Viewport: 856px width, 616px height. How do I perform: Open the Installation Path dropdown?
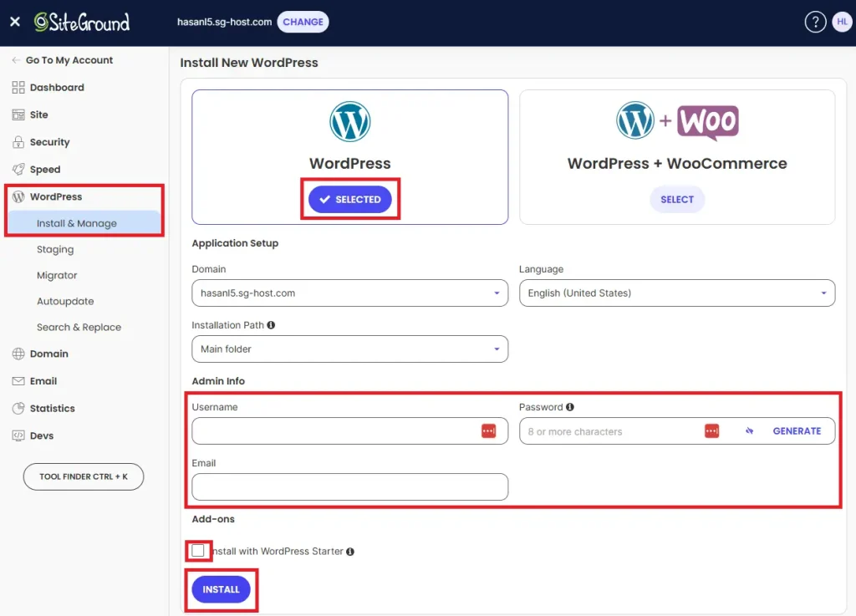pyautogui.click(x=350, y=349)
